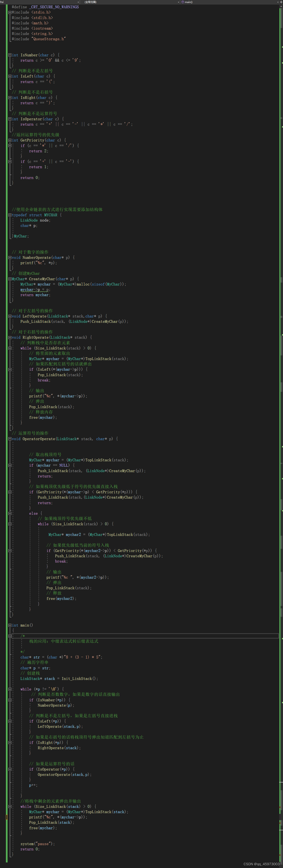This screenshot has height=868, width=283.
Task: Click the system("pause") line
Action: (x=38, y=844)
